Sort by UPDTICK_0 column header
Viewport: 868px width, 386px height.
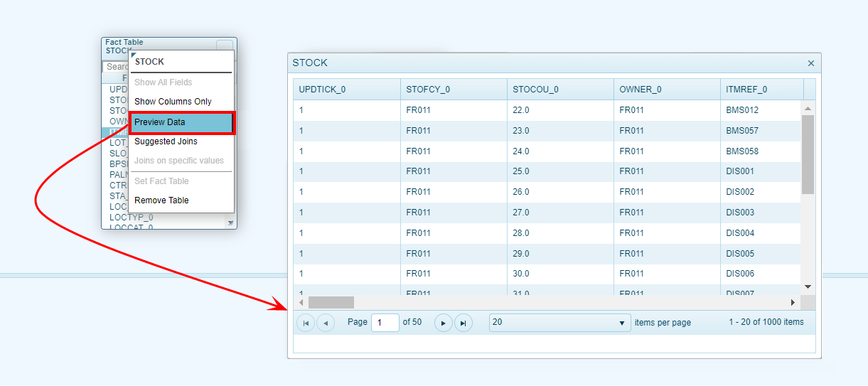(x=347, y=90)
